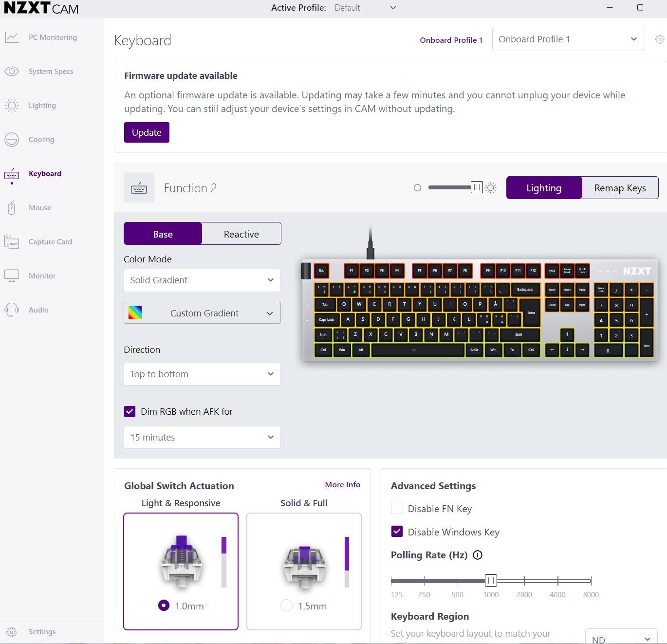Viewport: 667px width, 644px height.
Task: Click the Audio headset icon
Action: 12,310
